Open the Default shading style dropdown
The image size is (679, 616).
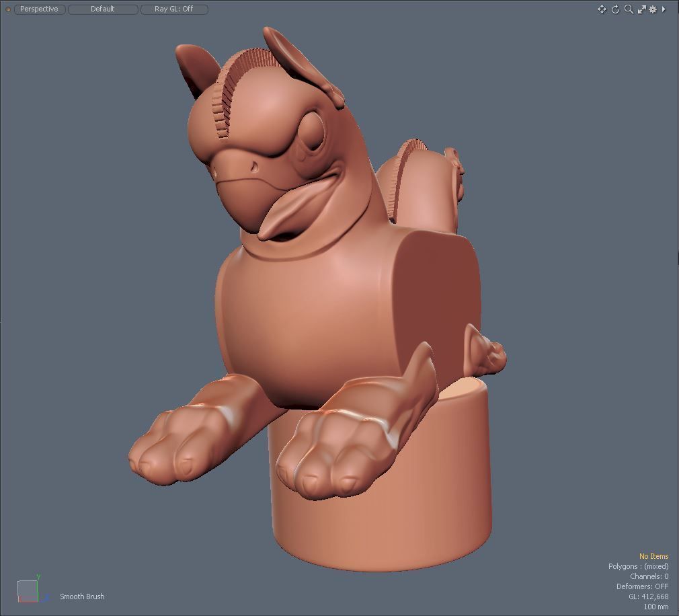pyautogui.click(x=103, y=9)
